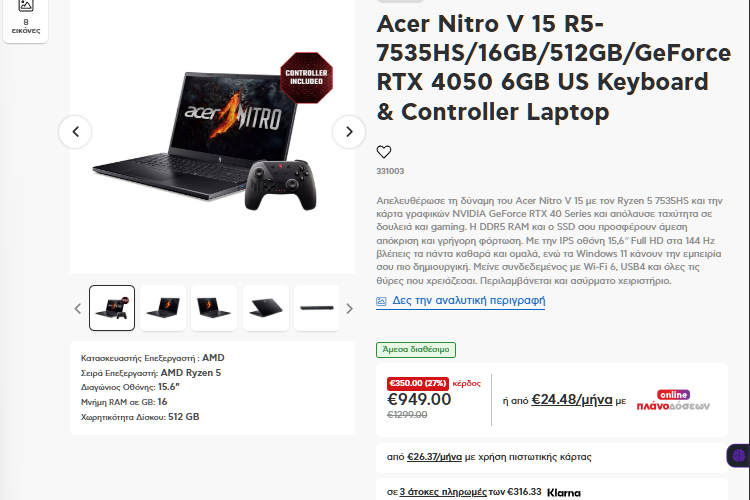
Task: Show next product image with right arrow
Action: coord(349,132)
